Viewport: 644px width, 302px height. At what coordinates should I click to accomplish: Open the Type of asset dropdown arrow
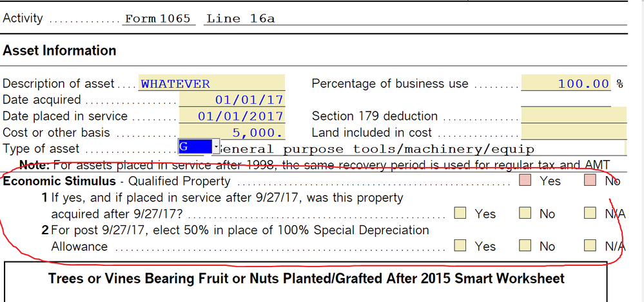(215, 148)
